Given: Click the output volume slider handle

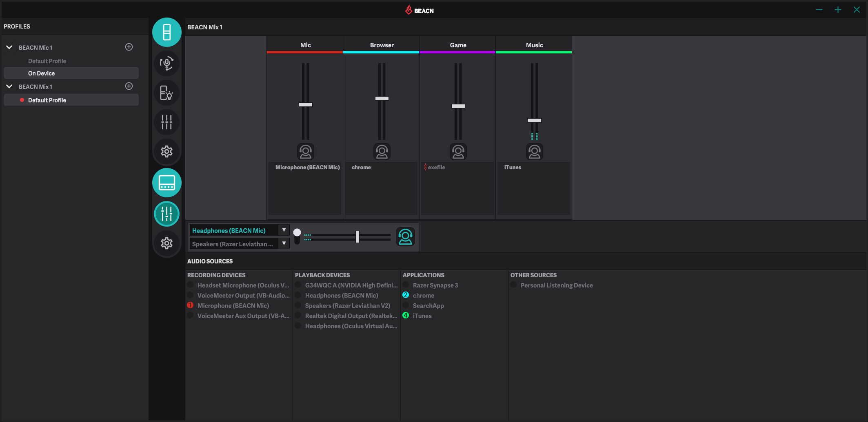Looking at the screenshot, I should pyautogui.click(x=357, y=237).
